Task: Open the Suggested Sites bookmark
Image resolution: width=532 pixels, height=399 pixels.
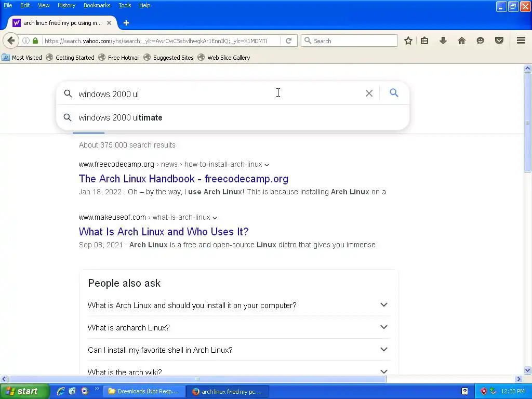Action: [169, 58]
